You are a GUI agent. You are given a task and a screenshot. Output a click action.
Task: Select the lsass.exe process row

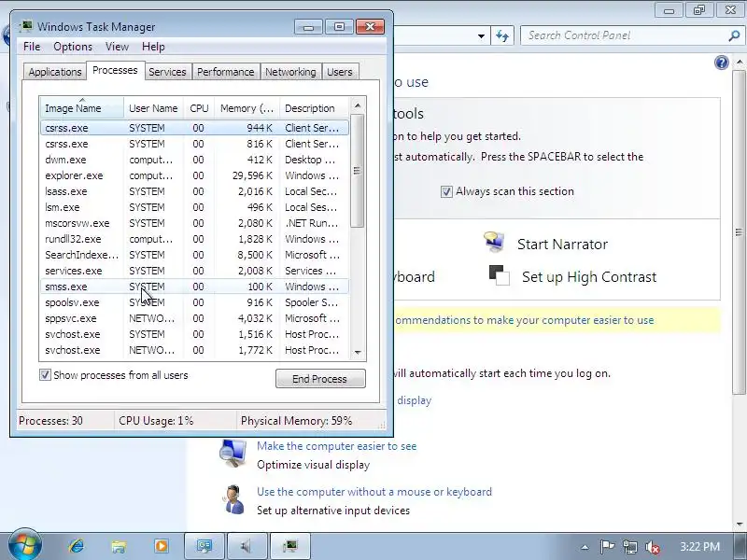[194, 191]
